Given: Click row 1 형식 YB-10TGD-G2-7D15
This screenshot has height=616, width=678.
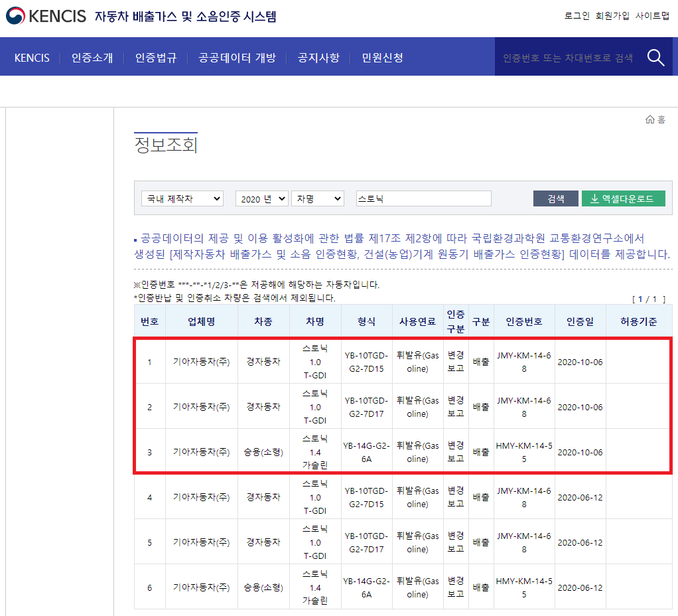Looking at the screenshot, I should click(367, 362).
